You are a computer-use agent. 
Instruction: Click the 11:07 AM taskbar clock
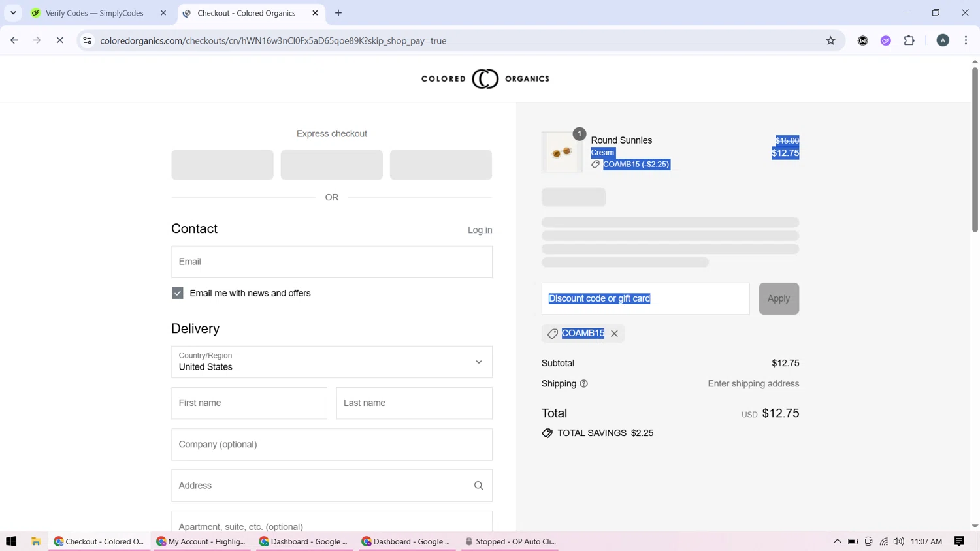coord(926,541)
